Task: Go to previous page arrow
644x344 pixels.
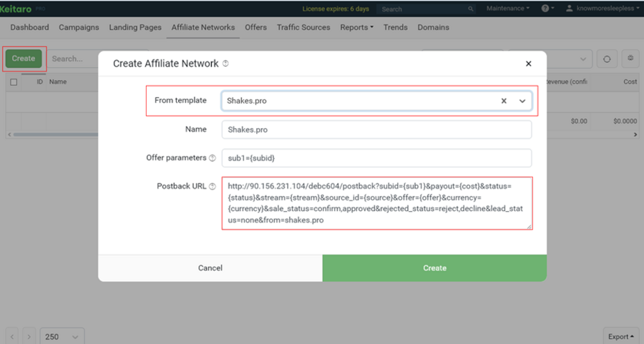Action: pos(12,337)
